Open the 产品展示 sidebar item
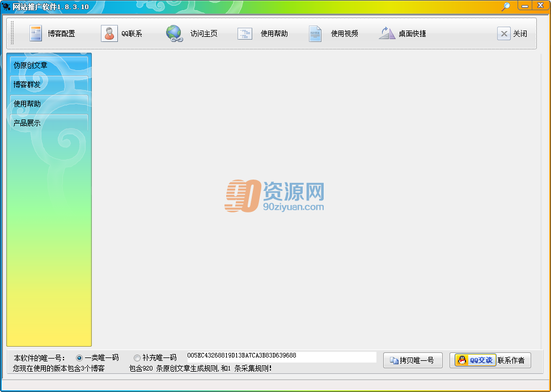Image resolution: width=551 pixels, height=392 pixels. coord(49,123)
